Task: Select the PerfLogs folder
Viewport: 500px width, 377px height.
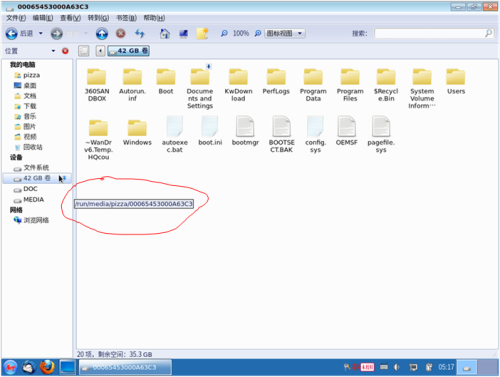Action: (x=276, y=82)
